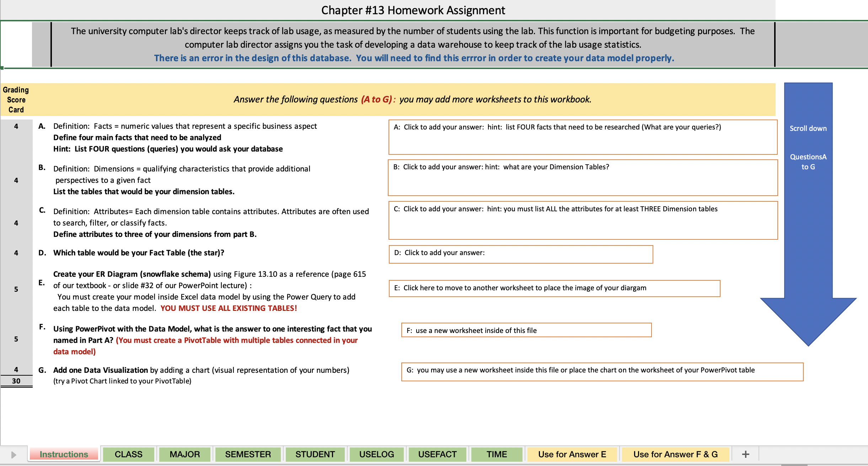
Task: Open the MAJOR worksheet tab
Action: tap(184, 454)
